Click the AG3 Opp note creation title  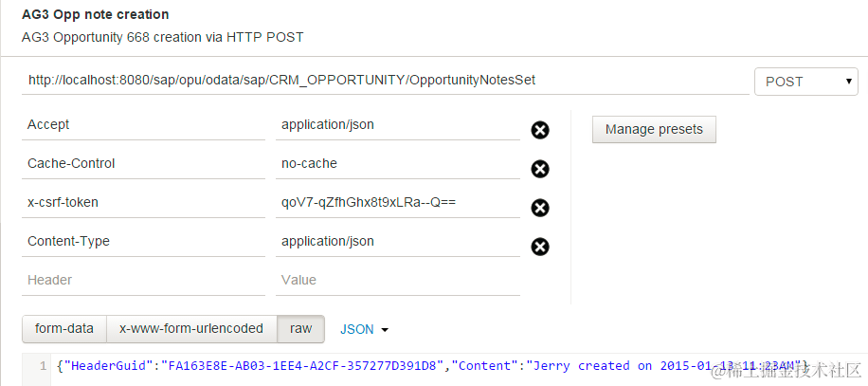pos(95,15)
